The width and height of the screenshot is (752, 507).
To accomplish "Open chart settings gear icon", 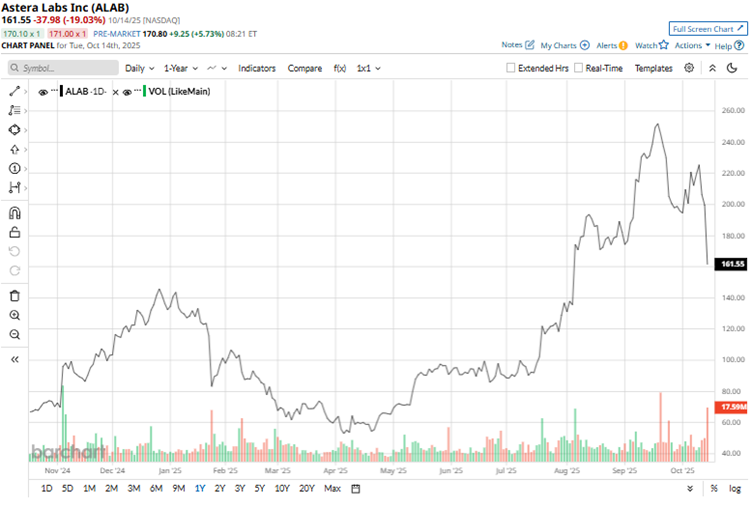I will click(689, 68).
